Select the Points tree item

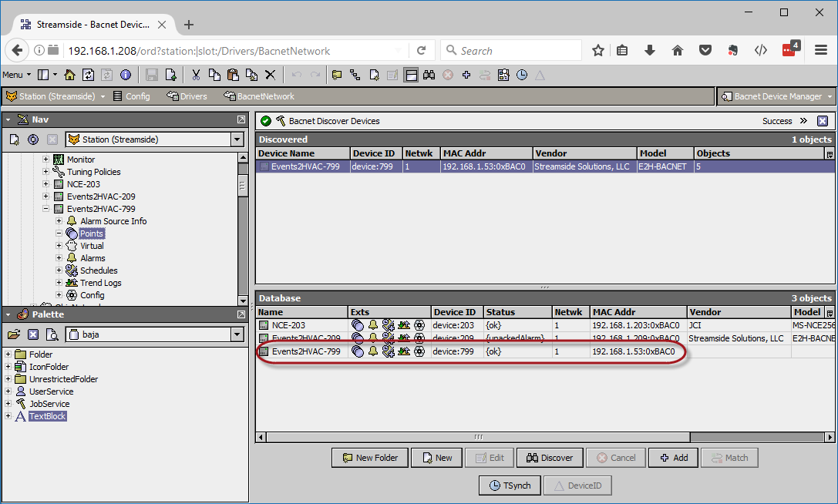92,234
